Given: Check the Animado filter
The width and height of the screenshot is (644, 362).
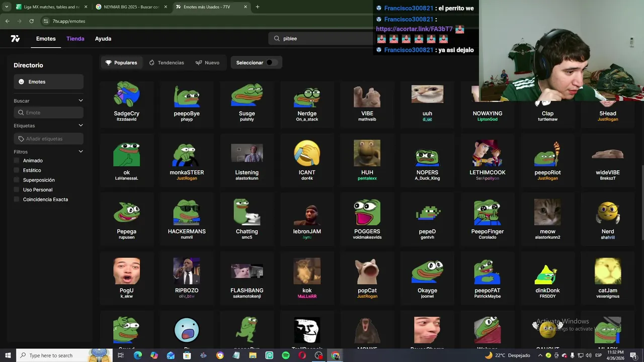Looking at the screenshot, I should (17, 160).
